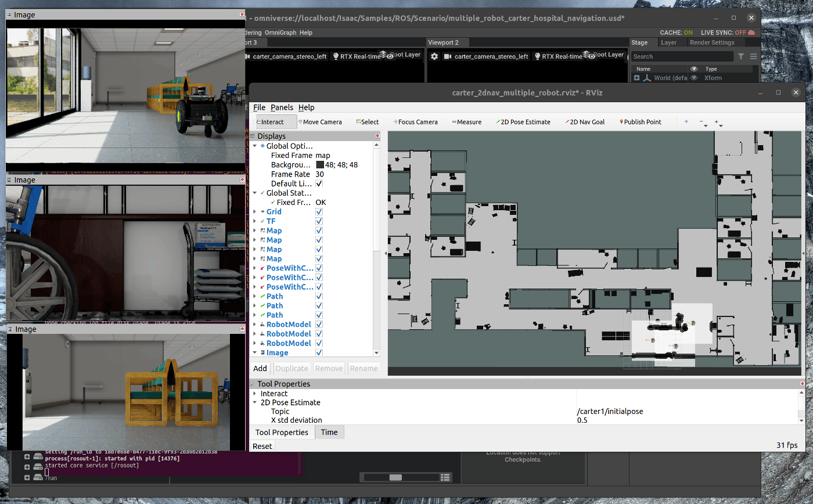Disable the TF display checkbox

[319, 221]
